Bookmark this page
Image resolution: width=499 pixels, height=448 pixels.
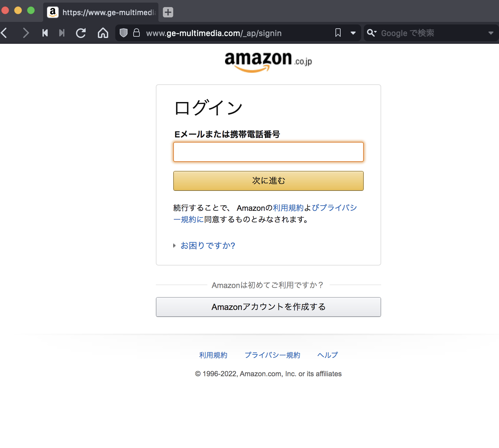click(x=338, y=33)
